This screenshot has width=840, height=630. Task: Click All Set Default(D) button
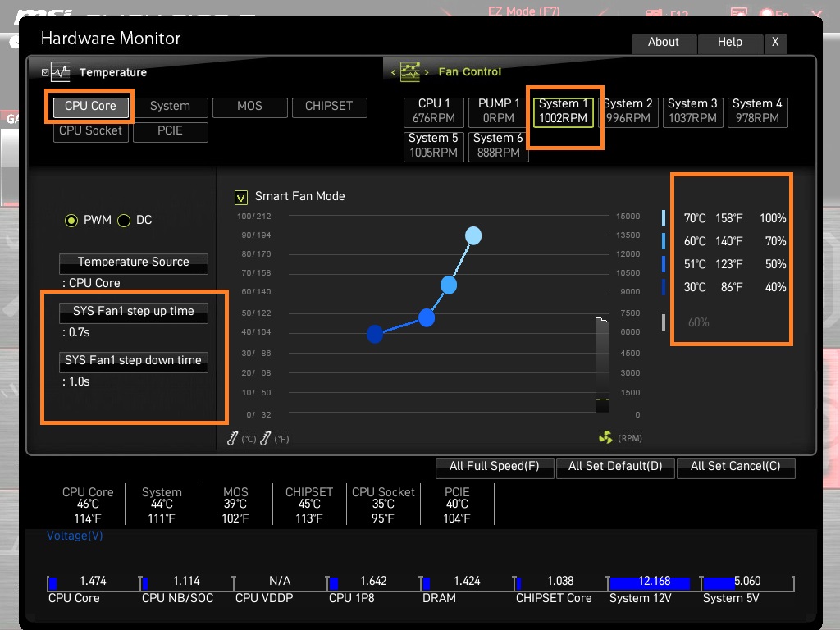tap(615, 467)
